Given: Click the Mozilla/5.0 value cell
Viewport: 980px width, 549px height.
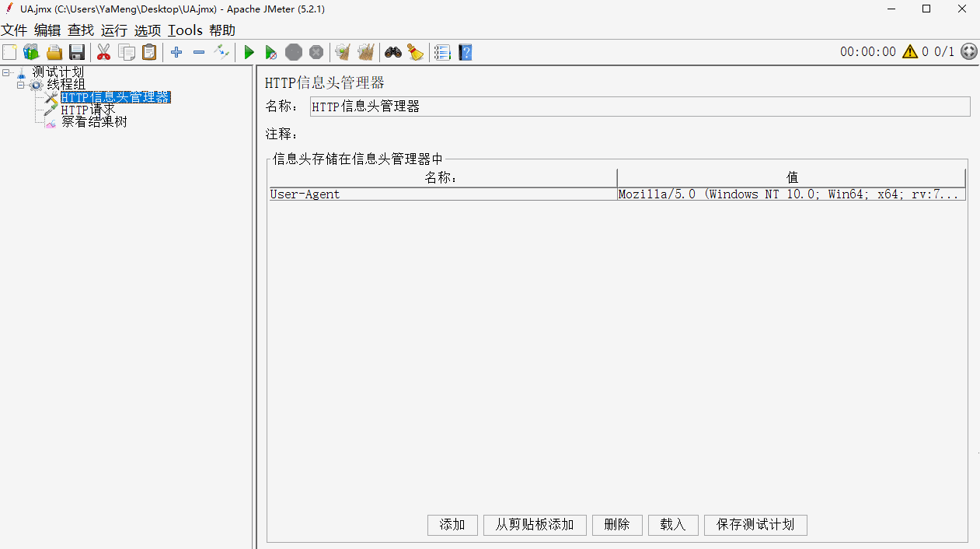Looking at the screenshot, I should click(791, 194).
